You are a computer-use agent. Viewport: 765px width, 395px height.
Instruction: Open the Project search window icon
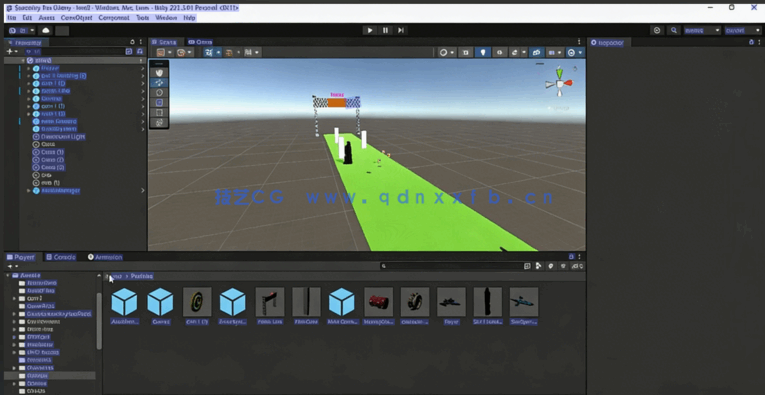coord(527,266)
